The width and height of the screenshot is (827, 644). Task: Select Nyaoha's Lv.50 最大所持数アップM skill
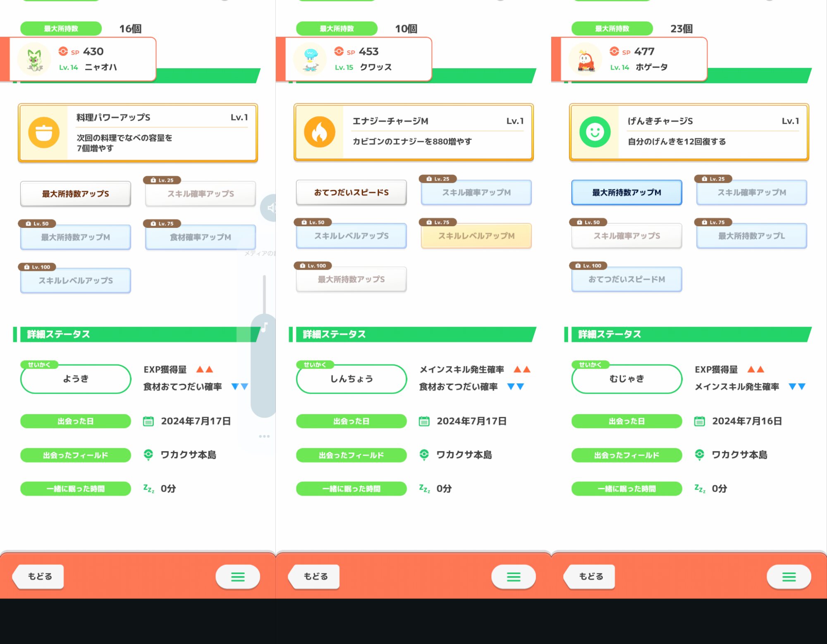coord(76,237)
